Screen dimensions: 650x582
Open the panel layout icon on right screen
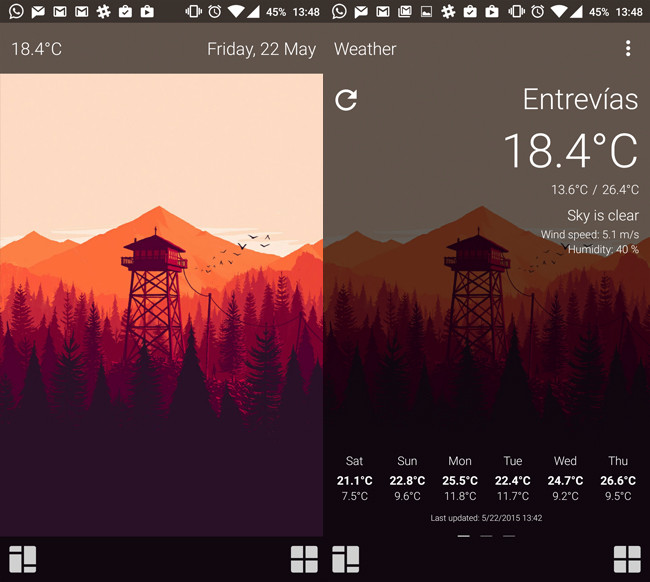[x=346, y=559]
